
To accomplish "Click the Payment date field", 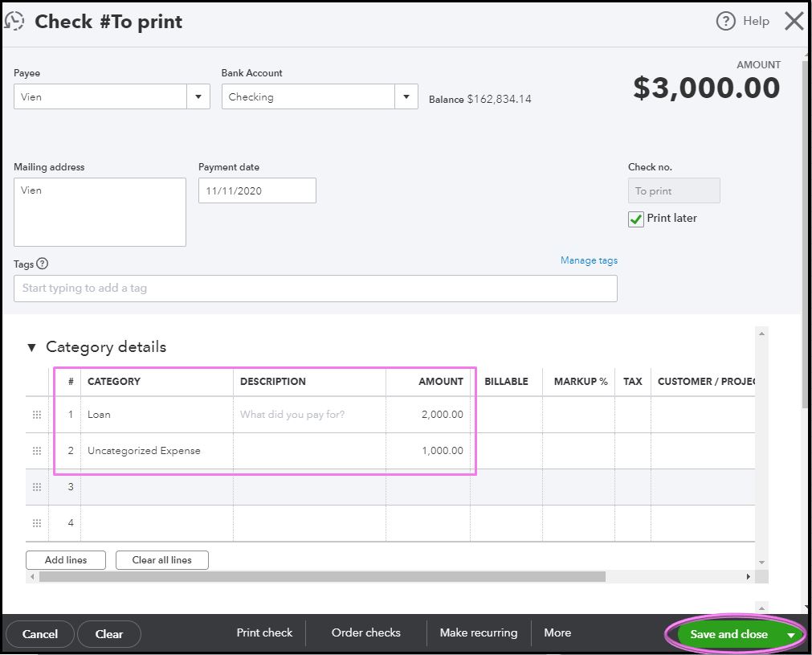I will [257, 191].
